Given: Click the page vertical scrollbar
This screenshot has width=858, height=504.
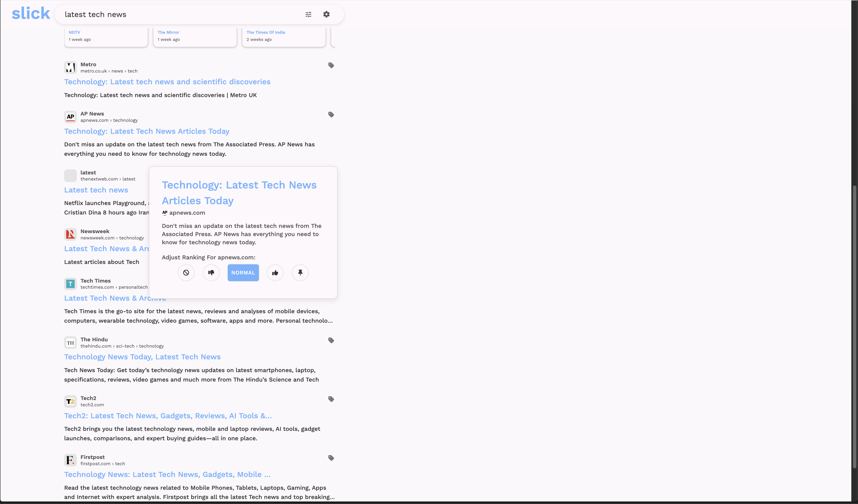Looking at the screenshot, I should (x=854, y=327).
